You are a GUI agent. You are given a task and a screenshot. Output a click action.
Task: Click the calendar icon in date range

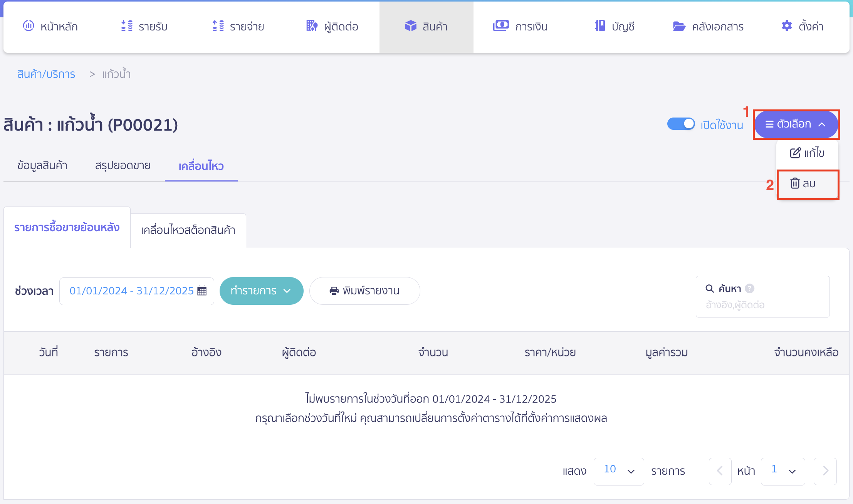(x=202, y=291)
